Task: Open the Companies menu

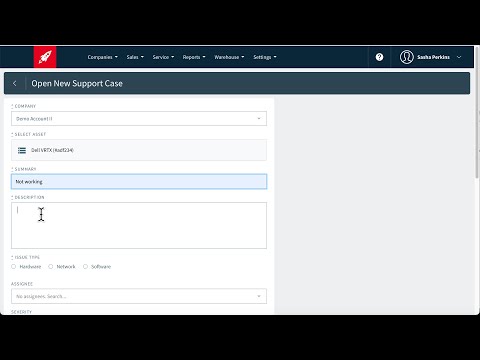Action: point(103,57)
